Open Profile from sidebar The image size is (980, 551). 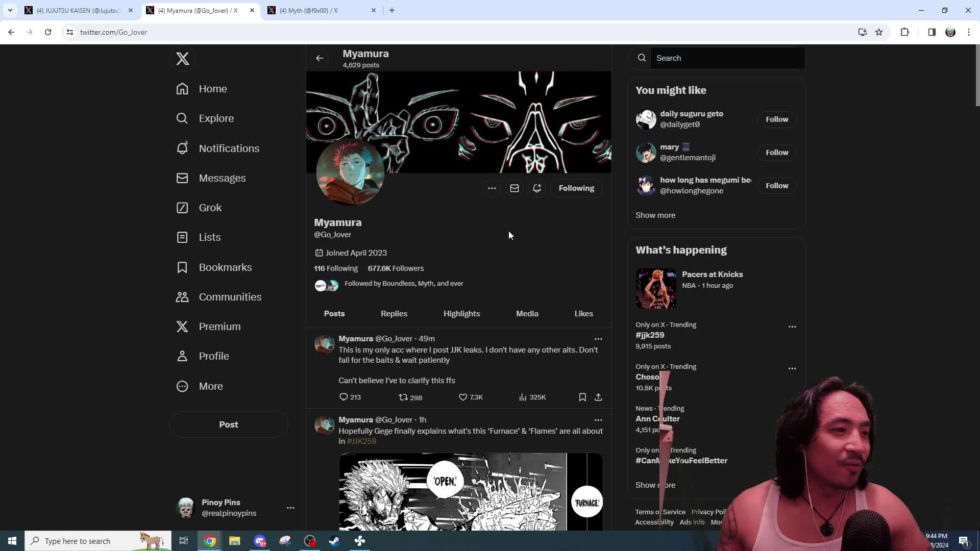(x=202, y=356)
